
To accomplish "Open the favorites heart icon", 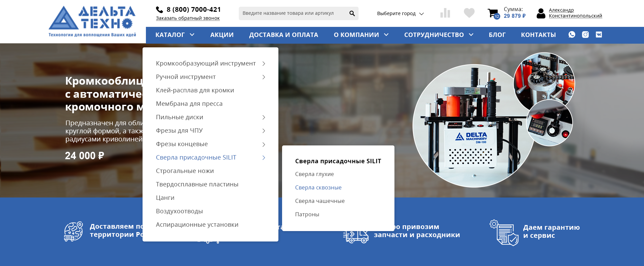I will point(469,13).
